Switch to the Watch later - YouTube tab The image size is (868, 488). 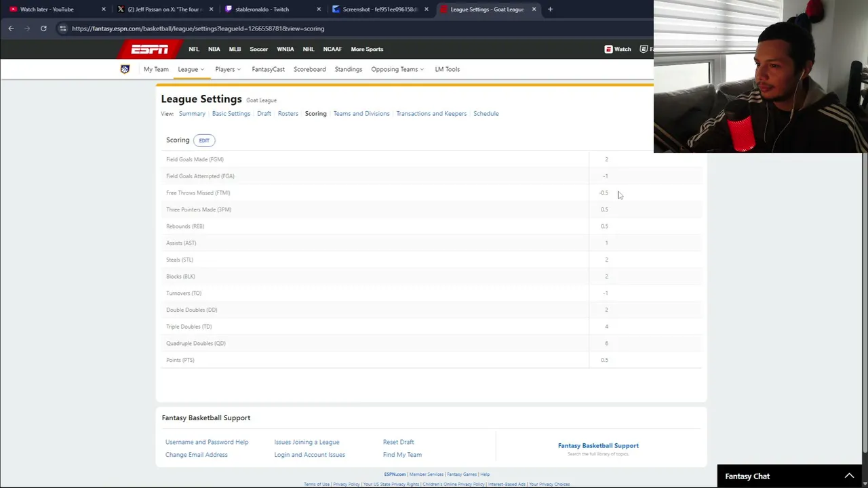[55, 9]
